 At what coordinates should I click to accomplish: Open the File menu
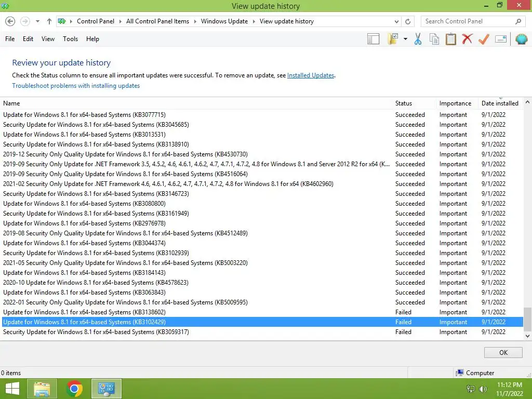(x=10, y=39)
